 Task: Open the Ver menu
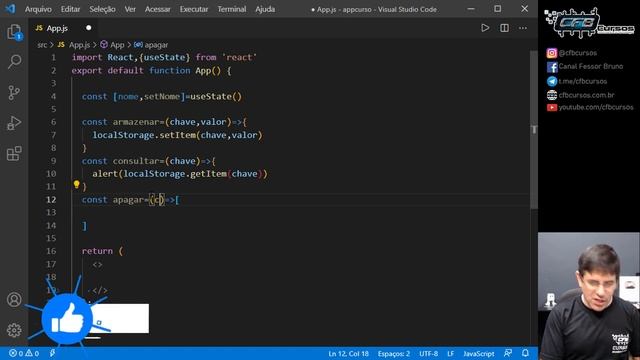pyautogui.click(x=130, y=9)
